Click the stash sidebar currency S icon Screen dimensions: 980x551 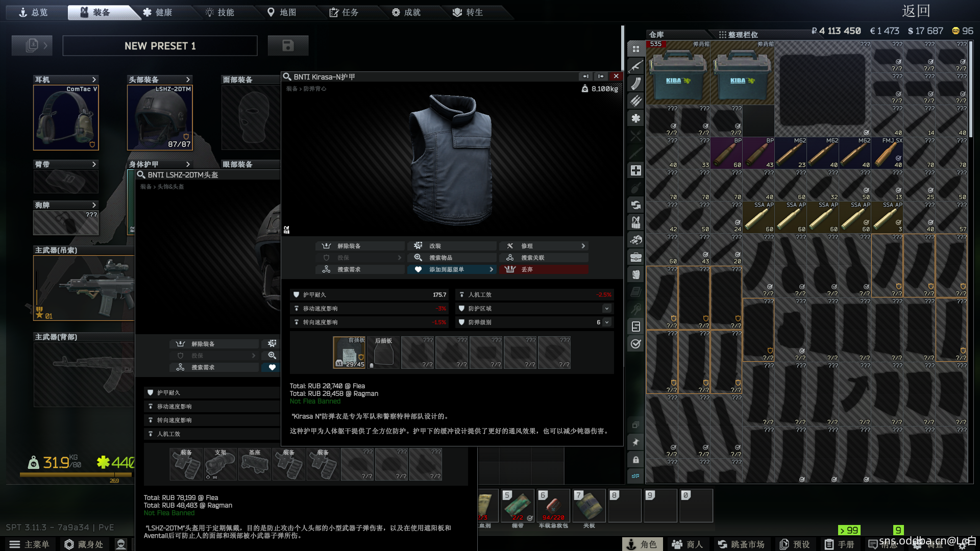[x=635, y=327]
